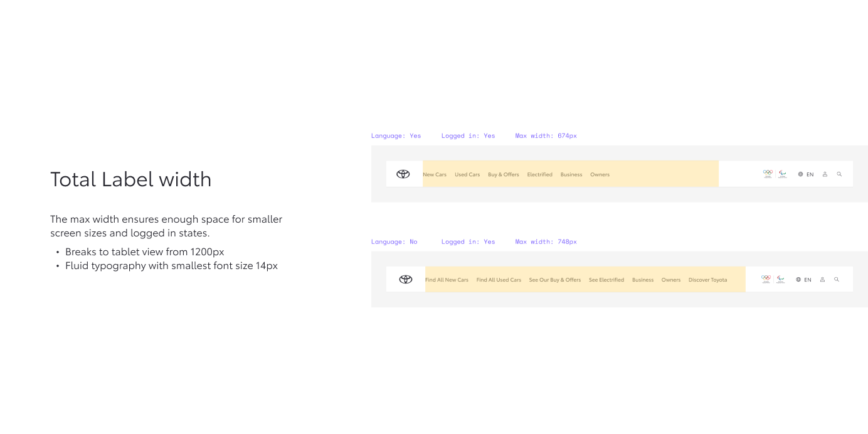This screenshot has height=434, width=868.
Task: Select the Used Cars menu item
Action: 467,174
